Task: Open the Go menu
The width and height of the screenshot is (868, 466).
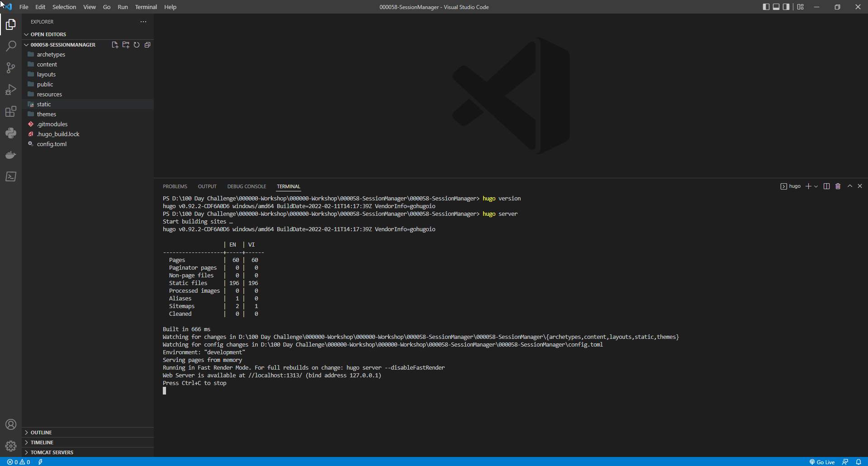Action: coord(107,7)
